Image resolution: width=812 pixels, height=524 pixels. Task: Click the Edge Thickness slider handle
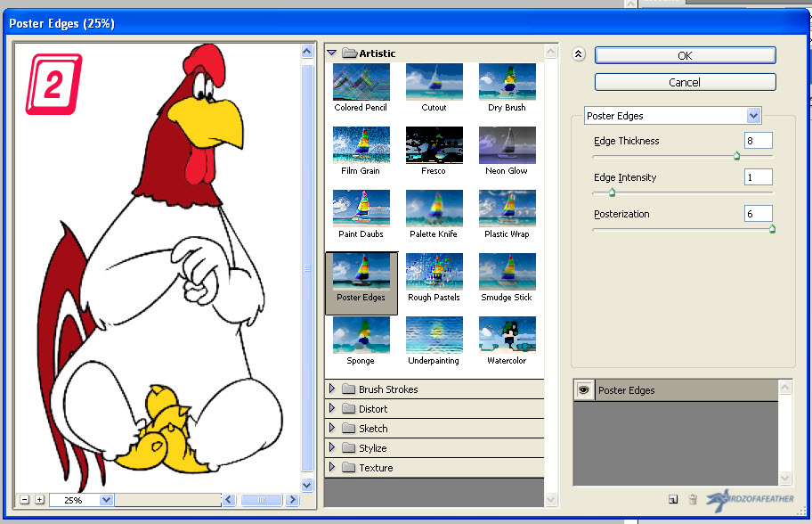736,155
